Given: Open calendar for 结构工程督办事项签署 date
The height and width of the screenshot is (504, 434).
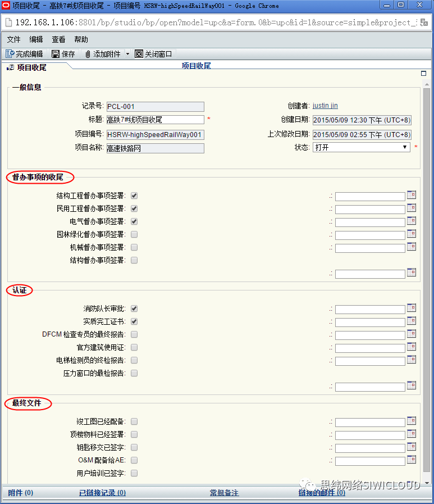Looking at the screenshot, I should tap(411, 195).
